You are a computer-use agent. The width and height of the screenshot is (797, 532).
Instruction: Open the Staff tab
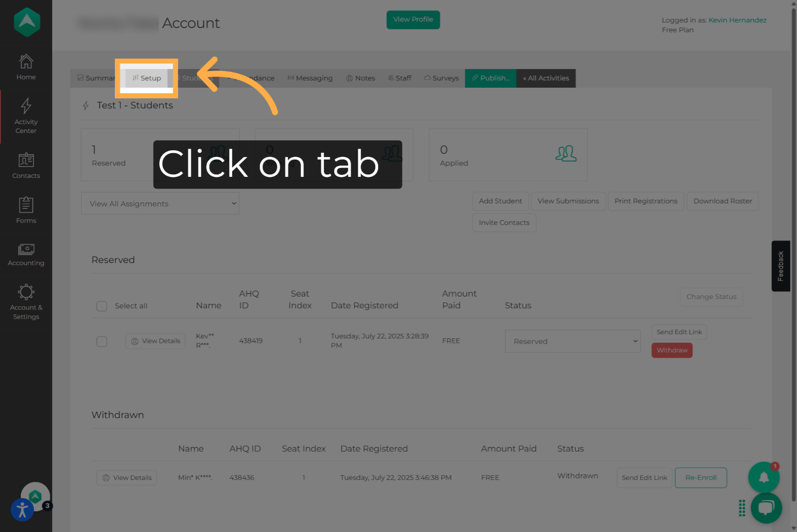pyautogui.click(x=399, y=78)
